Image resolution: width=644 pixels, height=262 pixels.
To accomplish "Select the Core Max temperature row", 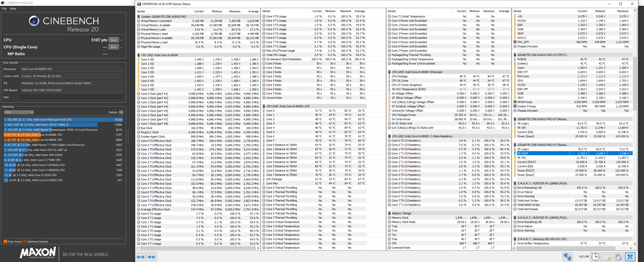I will (x=314, y=183).
